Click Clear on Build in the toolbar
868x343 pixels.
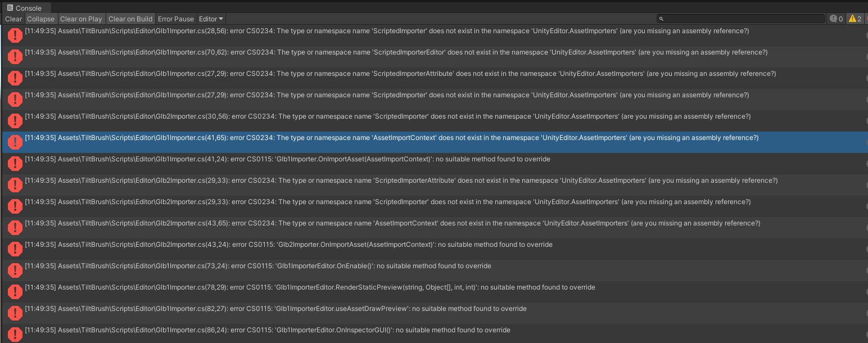[130, 19]
